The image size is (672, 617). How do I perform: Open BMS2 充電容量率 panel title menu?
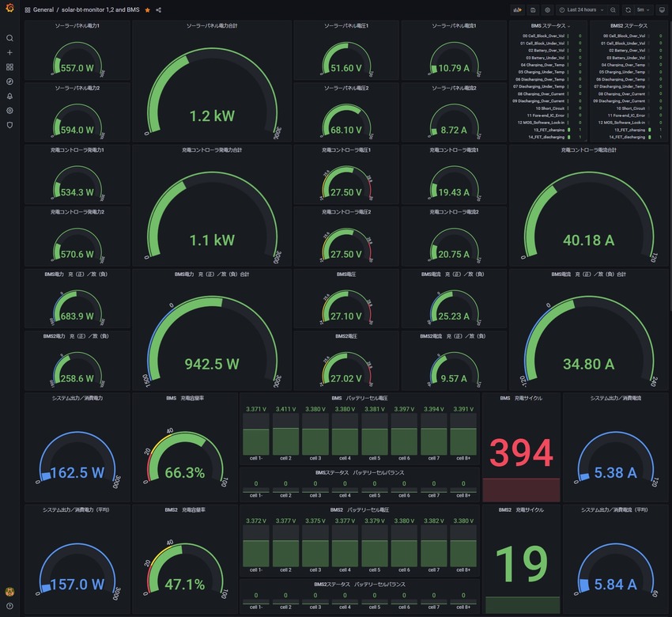click(185, 509)
